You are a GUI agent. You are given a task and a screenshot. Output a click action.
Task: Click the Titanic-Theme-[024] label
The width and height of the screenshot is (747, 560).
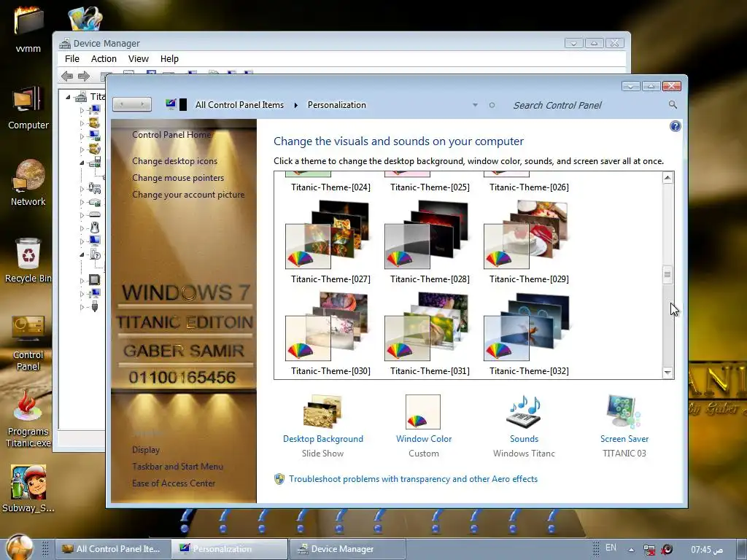[x=330, y=187]
